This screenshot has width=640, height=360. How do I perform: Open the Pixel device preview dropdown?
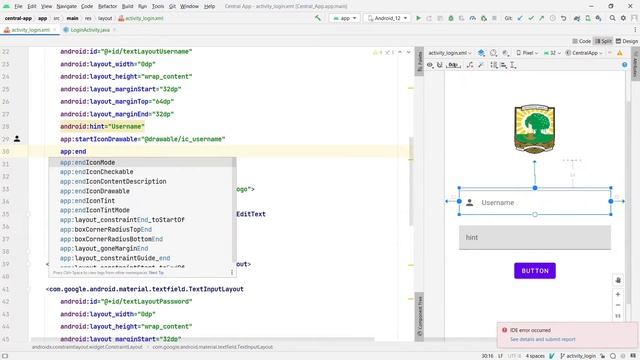[527, 53]
